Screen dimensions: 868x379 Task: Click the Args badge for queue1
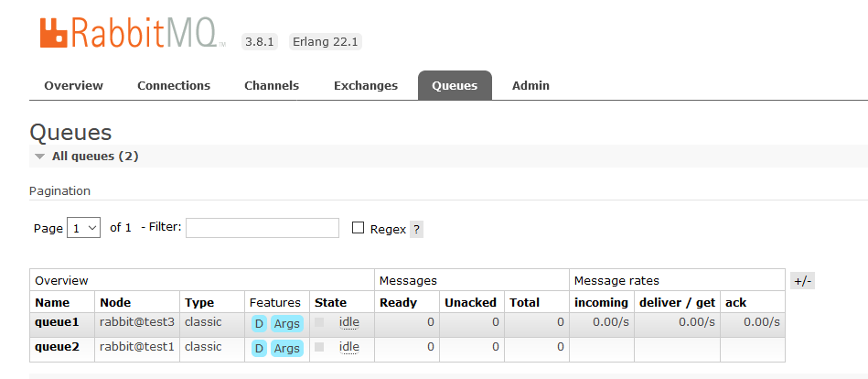287,323
